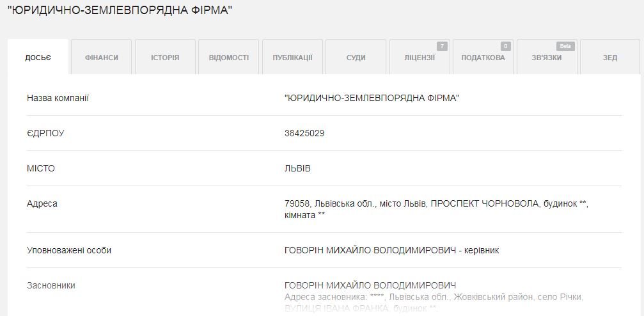Image resolution: width=644 pixels, height=316 pixels.
Task: Go to the ПУБЛІКАЦІЇ tab
Action: pyautogui.click(x=292, y=57)
